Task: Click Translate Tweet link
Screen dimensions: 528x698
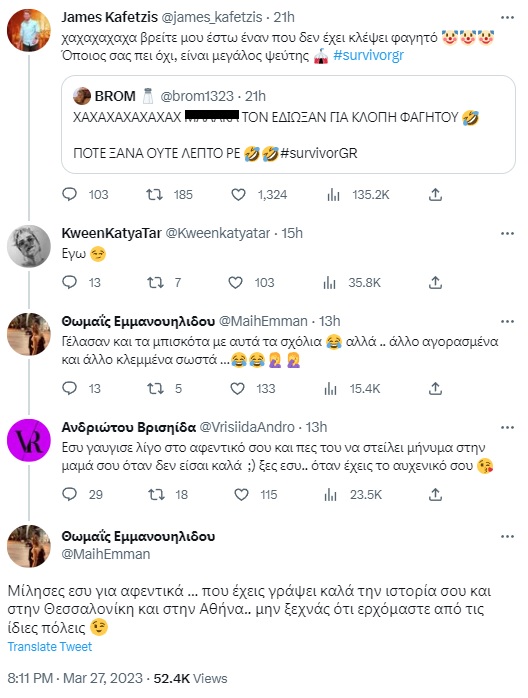Action: (x=50, y=647)
